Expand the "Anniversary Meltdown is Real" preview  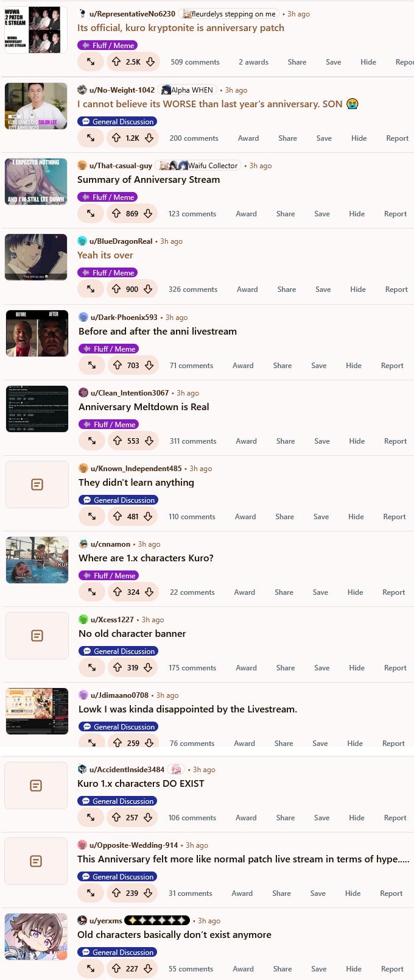(92, 441)
